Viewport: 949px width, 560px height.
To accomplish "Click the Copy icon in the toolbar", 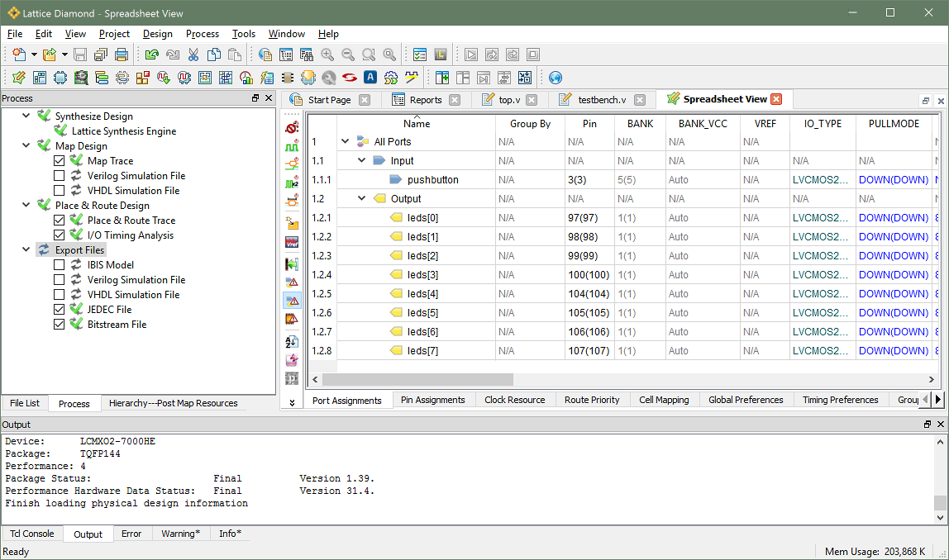I will point(213,55).
